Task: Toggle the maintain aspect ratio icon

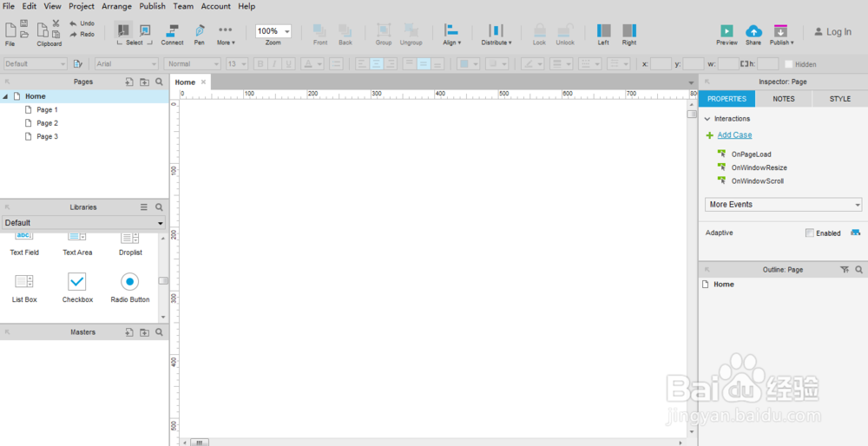Action: (x=744, y=64)
